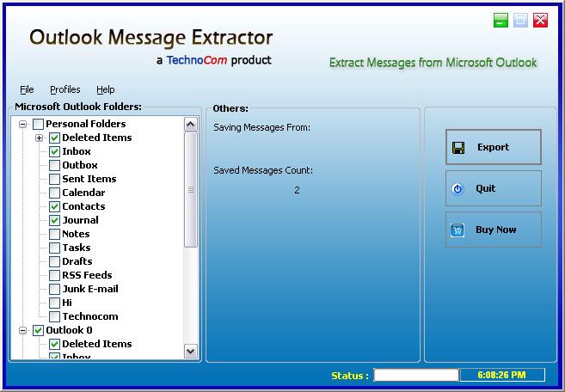Click the Quit button
The image size is (565, 392).
pyautogui.click(x=494, y=188)
